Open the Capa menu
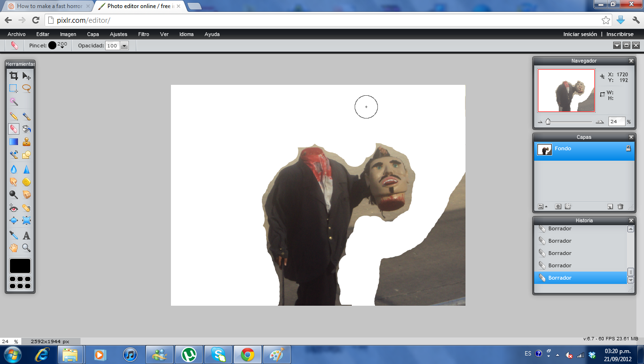This screenshot has width=644, height=364. tap(93, 34)
